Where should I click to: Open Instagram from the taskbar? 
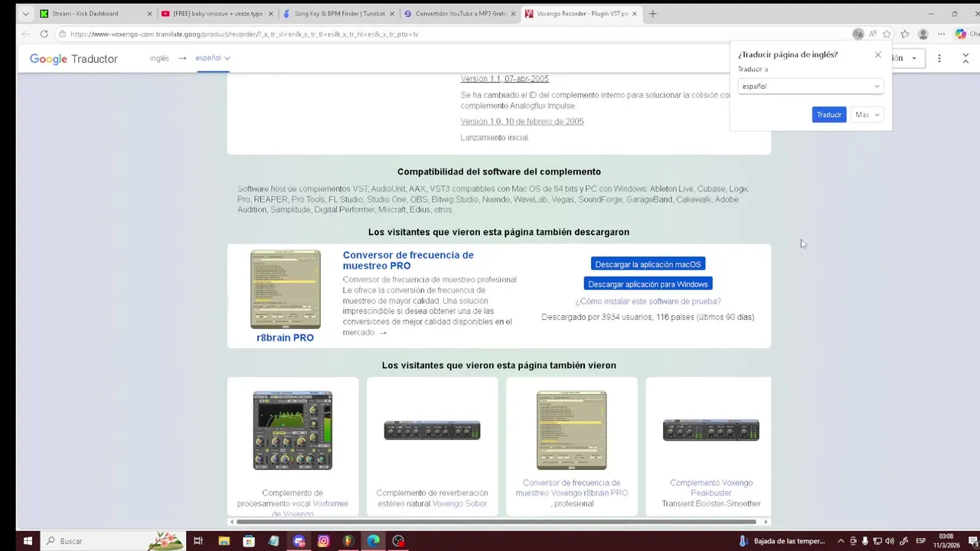pyautogui.click(x=323, y=541)
